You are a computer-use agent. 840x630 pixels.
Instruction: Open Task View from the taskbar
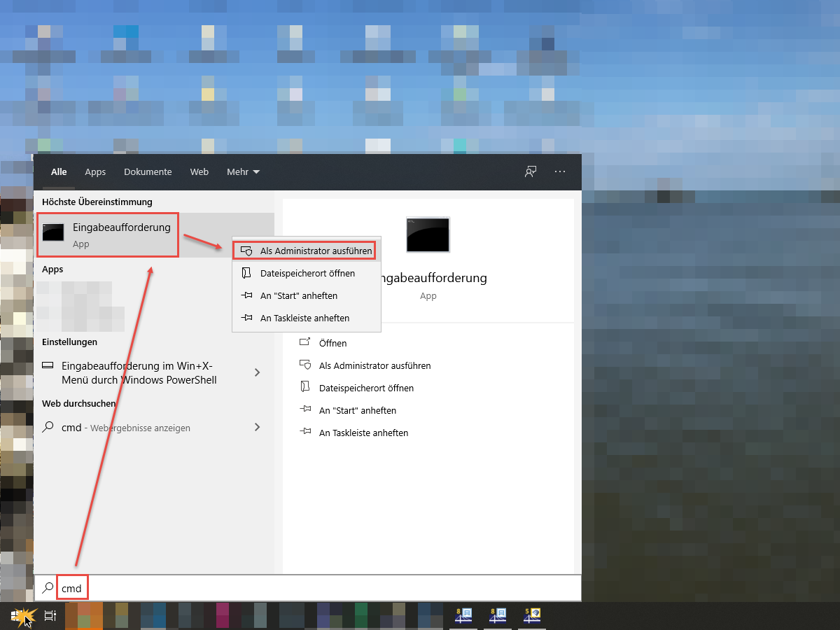49,616
